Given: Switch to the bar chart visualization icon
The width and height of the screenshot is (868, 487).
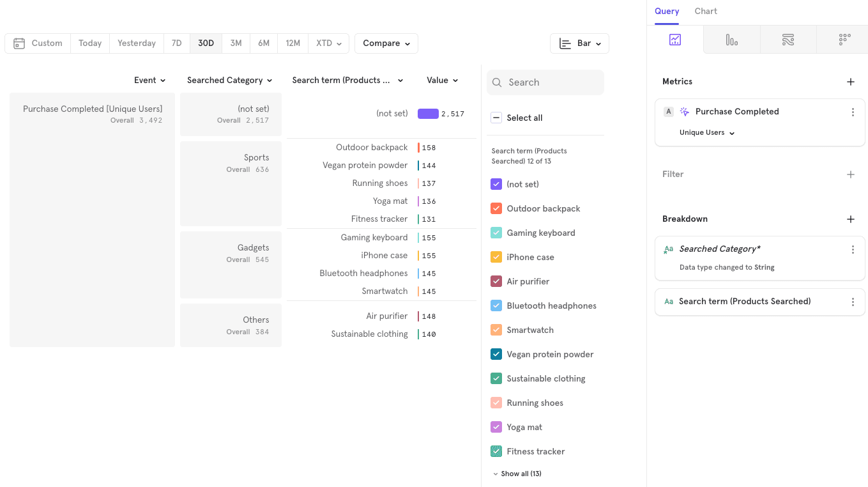Looking at the screenshot, I should click(731, 39).
